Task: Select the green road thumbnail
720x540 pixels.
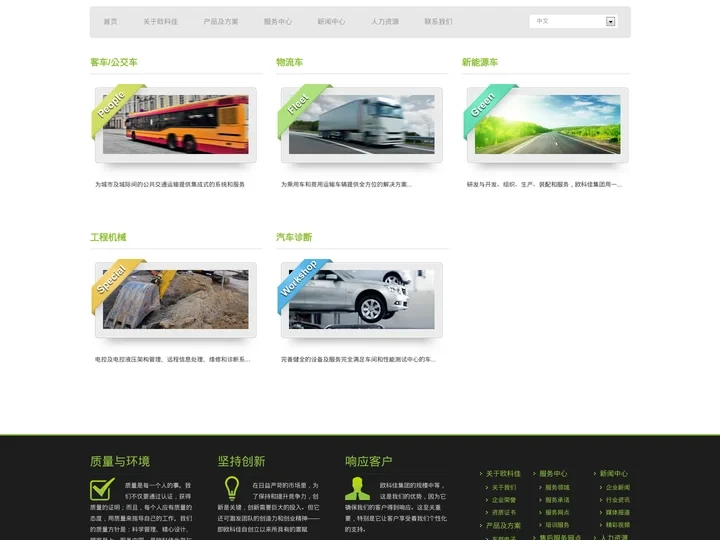Action: (547, 124)
